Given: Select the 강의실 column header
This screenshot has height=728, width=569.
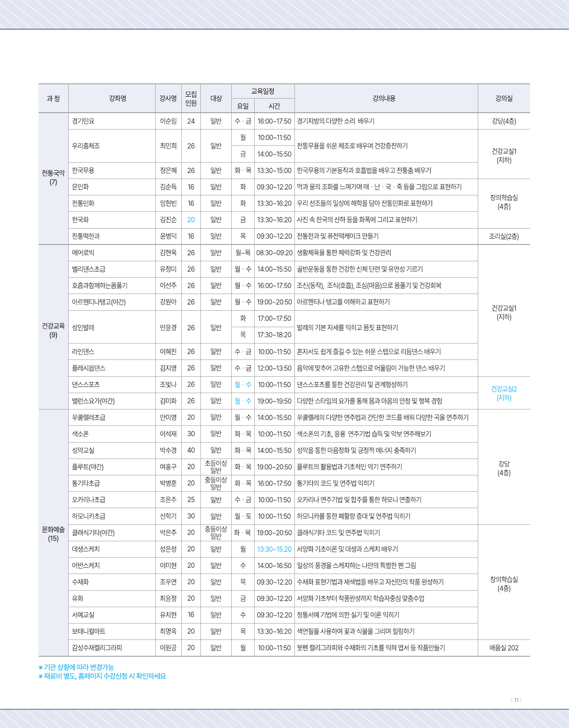Looking at the screenshot, I should (504, 98).
